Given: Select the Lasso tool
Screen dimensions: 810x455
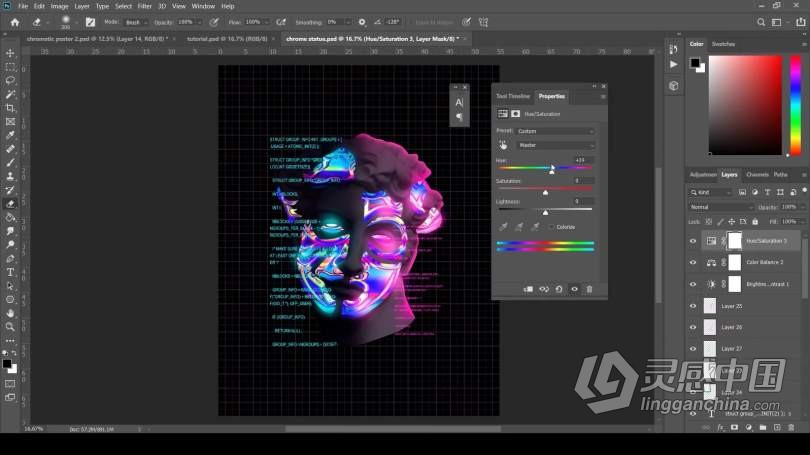Looking at the screenshot, I should 10,80.
